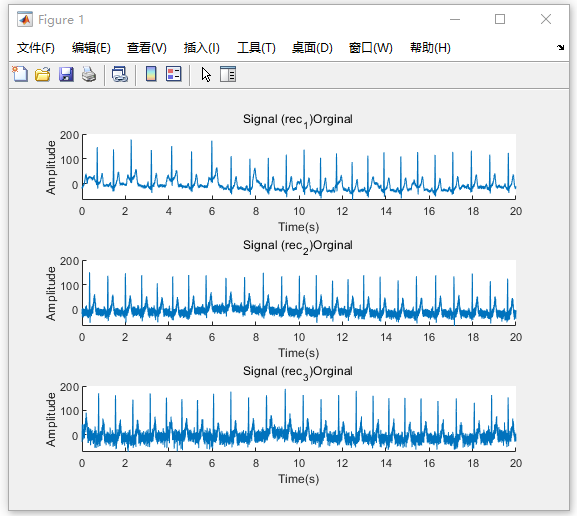Open the 工具(T) menu
The width and height of the screenshot is (577, 516).
click(x=256, y=48)
